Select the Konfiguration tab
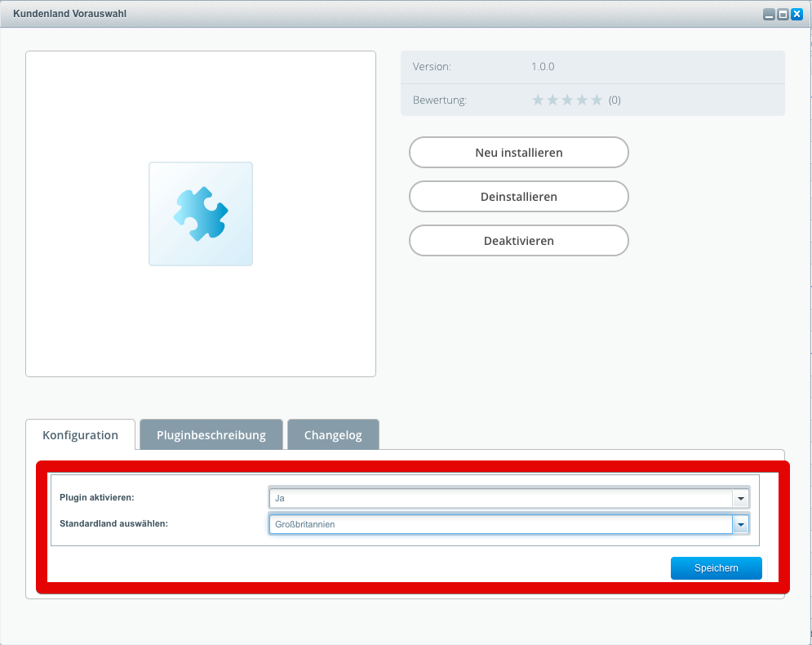 tap(80, 434)
